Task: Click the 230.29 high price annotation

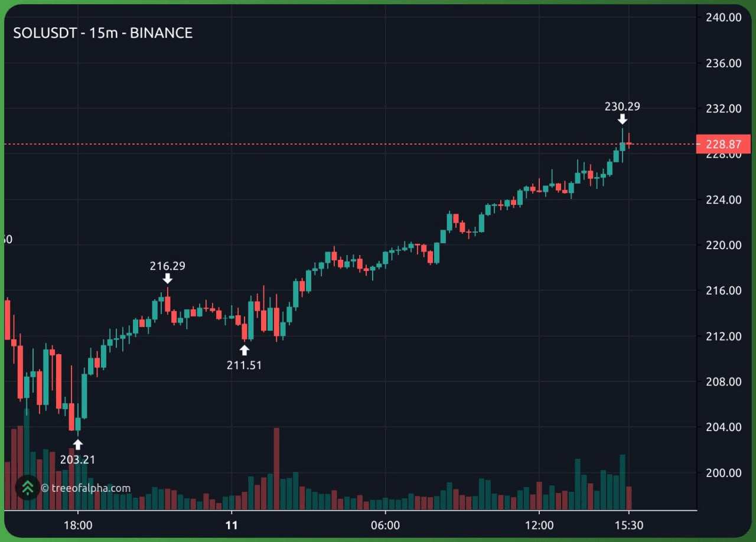Action: 622,106
